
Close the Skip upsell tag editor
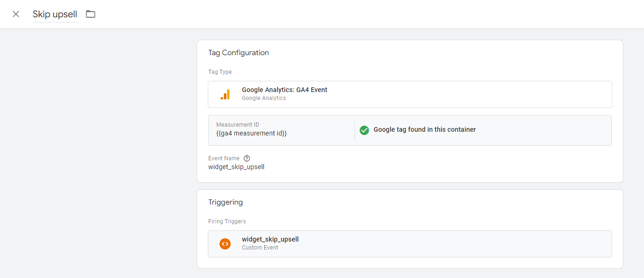(x=16, y=14)
